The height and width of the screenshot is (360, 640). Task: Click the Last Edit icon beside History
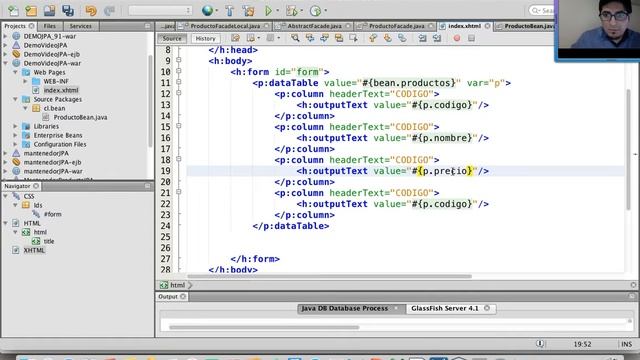tap(236, 38)
